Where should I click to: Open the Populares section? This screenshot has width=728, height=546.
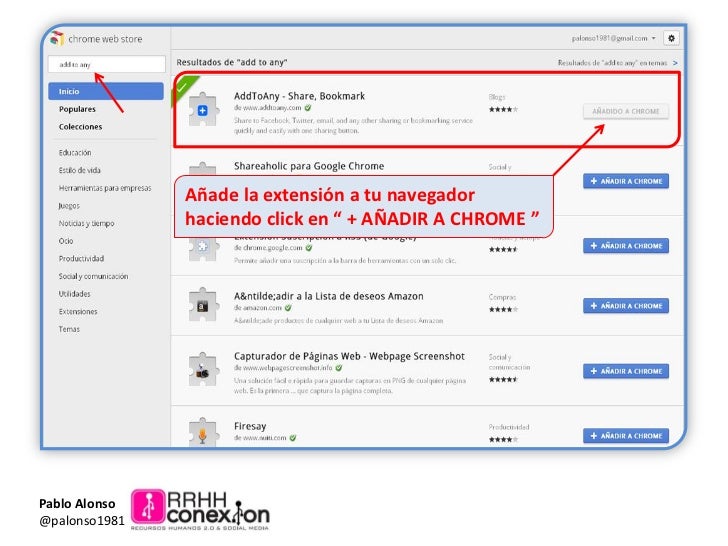click(x=77, y=109)
